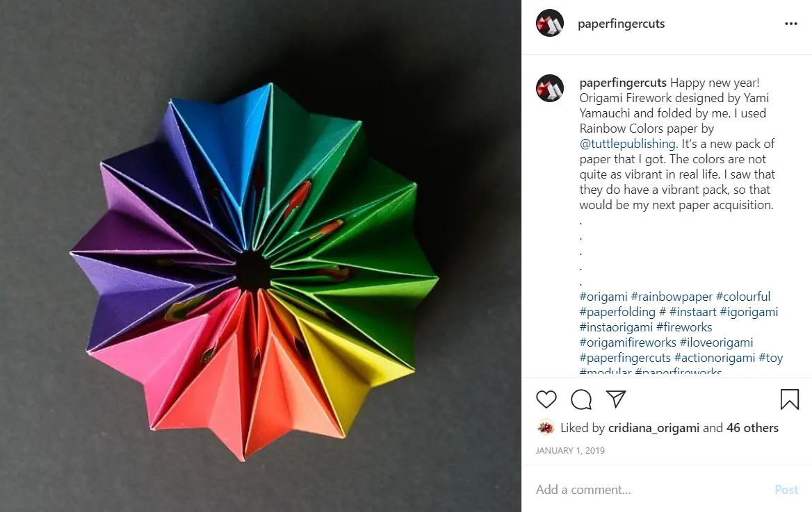Open paperfingercuts avatar beside the caption
812x512 pixels.
[x=549, y=88]
